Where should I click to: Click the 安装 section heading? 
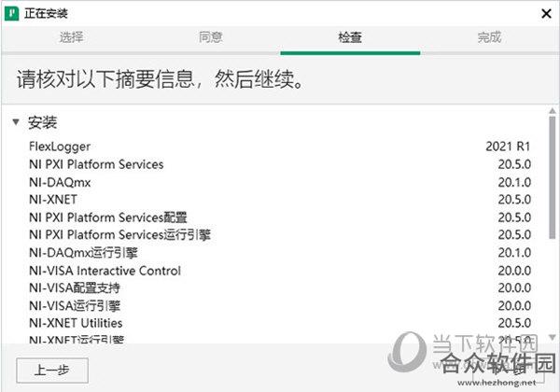43,122
